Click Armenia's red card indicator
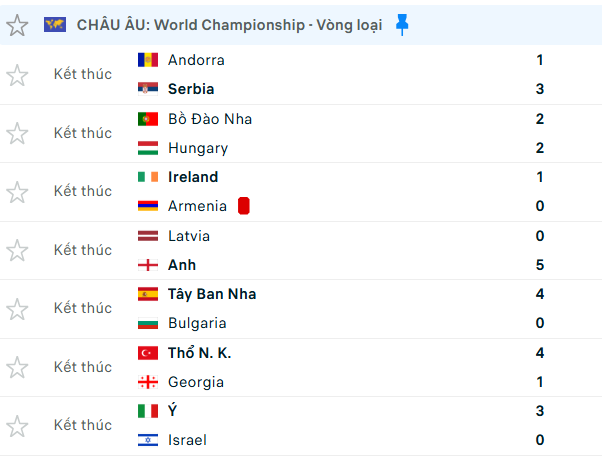The width and height of the screenshot is (602, 459). tap(243, 206)
